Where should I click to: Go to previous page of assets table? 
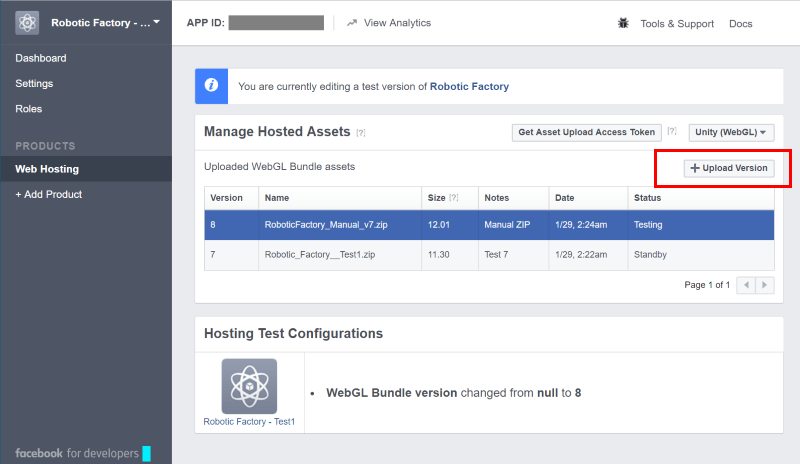(x=747, y=285)
